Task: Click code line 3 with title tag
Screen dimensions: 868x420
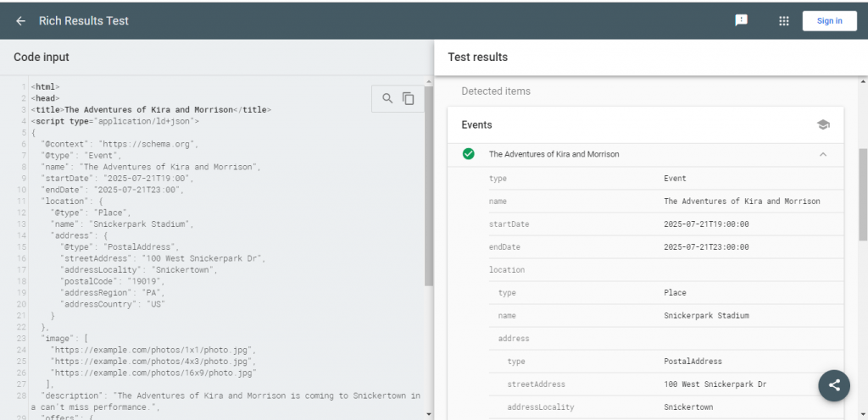Action: [x=151, y=110]
